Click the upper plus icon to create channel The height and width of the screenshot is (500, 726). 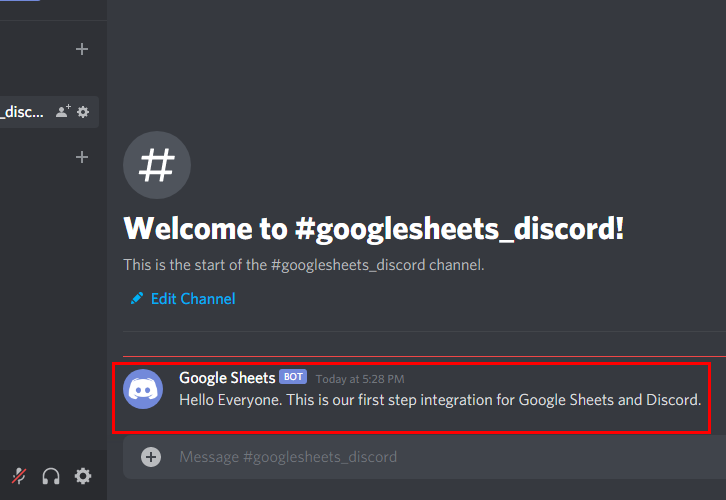[x=82, y=49]
